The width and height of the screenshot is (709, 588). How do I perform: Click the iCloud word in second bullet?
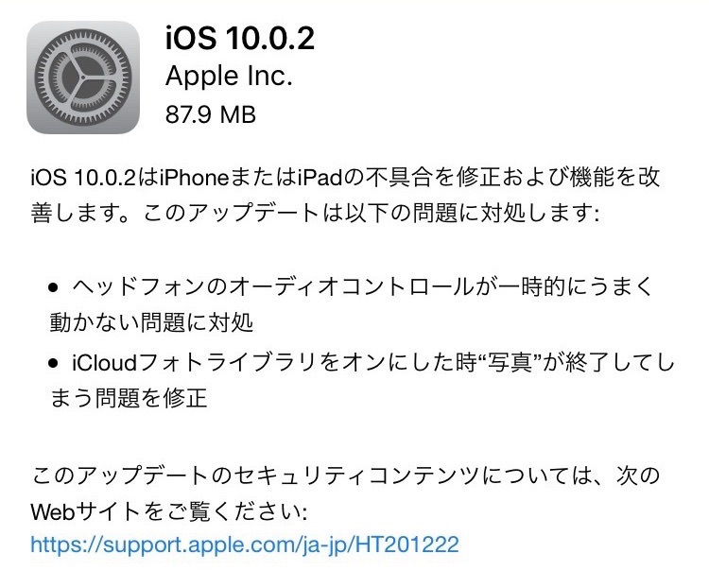point(104,362)
